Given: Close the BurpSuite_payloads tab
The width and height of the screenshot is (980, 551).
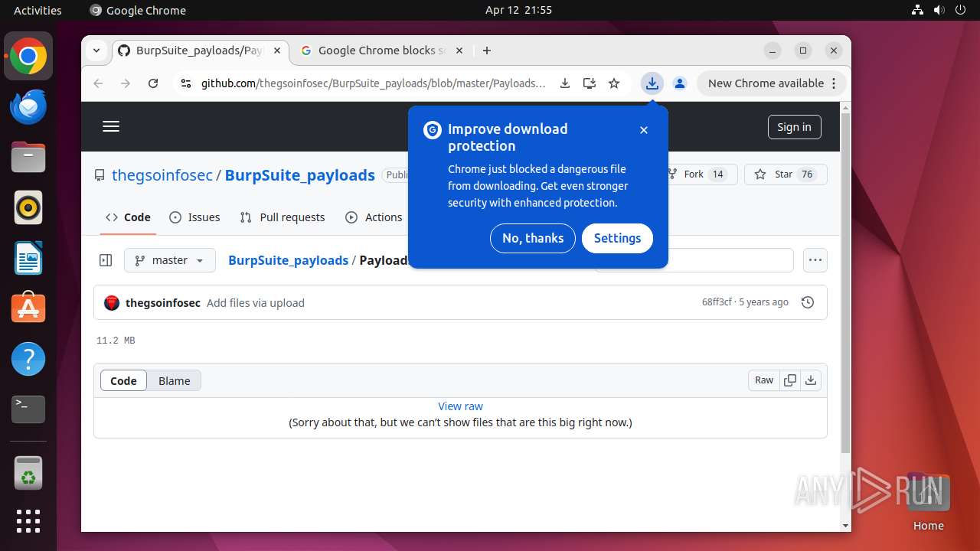Looking at the screenshot, I should click(x=277, y=51).
